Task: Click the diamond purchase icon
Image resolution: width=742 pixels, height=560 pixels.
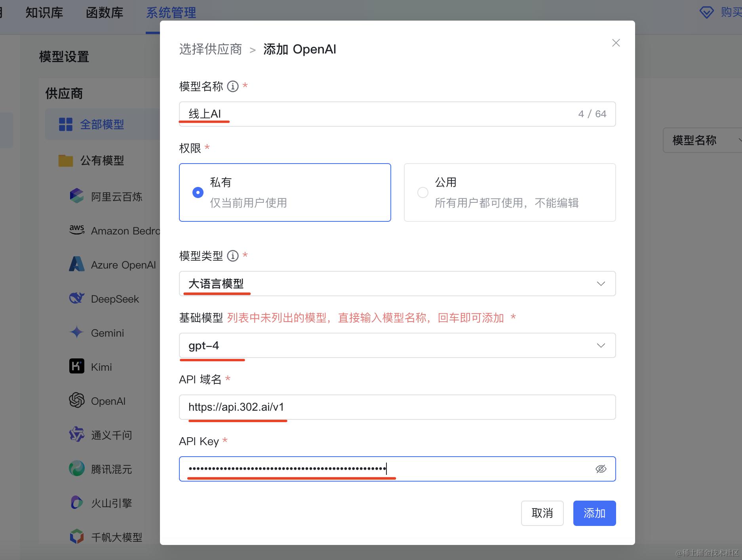Action: point(706,12)
